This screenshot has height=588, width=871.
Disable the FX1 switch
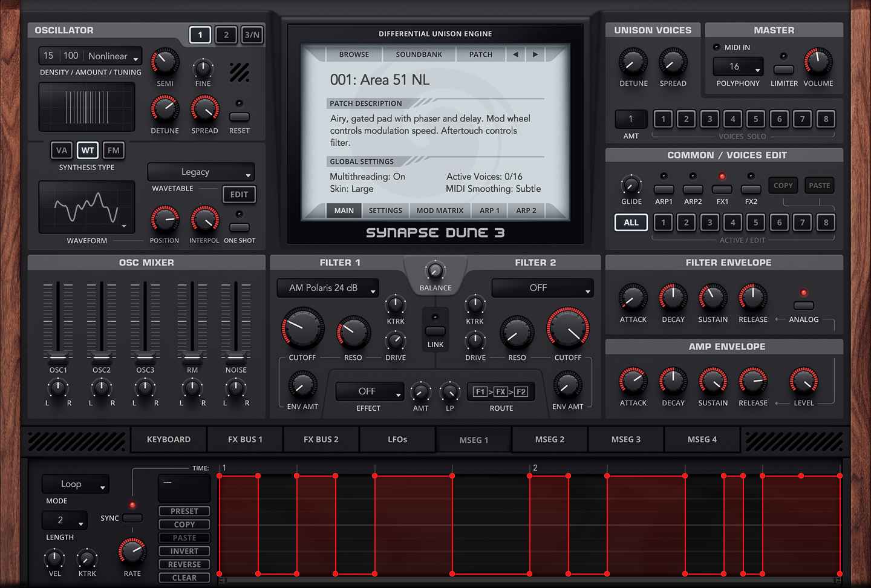[722, 189]
